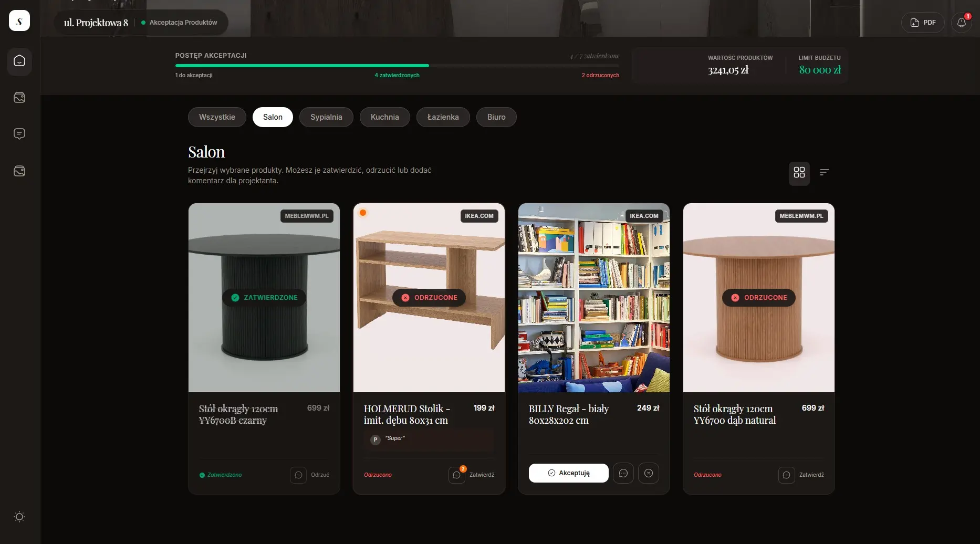Switch to grid view layout

coord(799,173)
